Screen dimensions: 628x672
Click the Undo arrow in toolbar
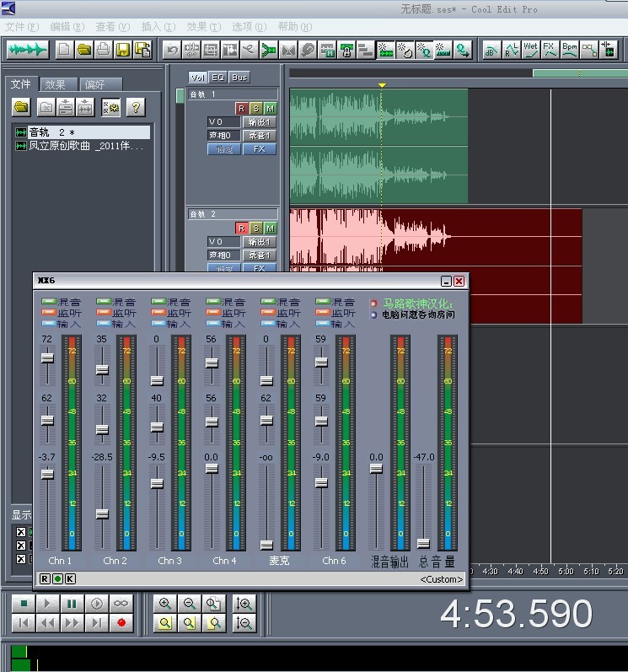(172, 50)
